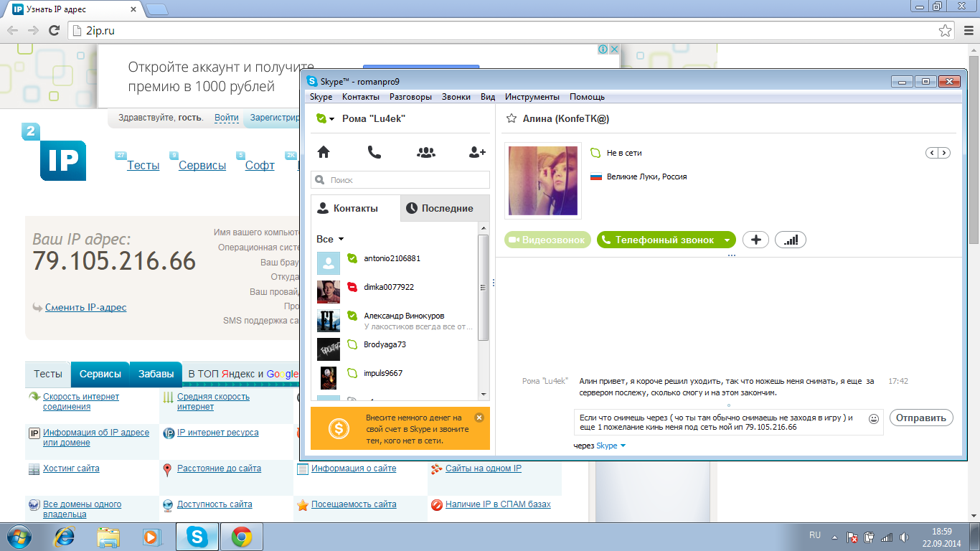This screenshot has width=980, height=551.
Task: Send the message with Отправить
Action: [921, 418]
